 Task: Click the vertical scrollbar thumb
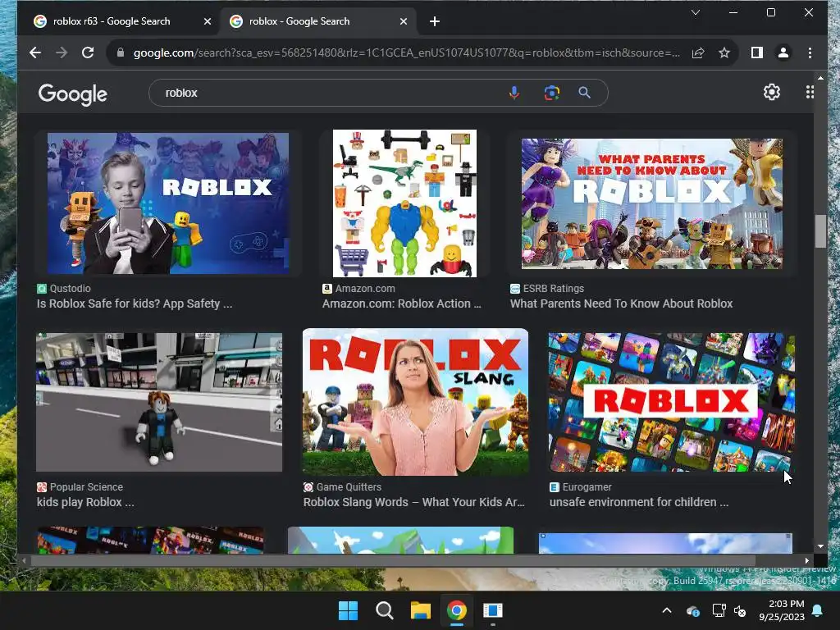(820, 231)
